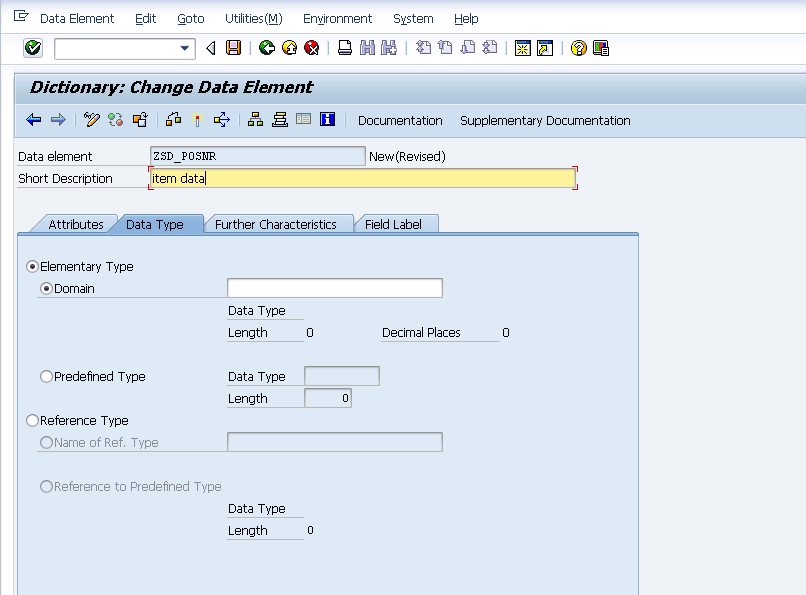Choose the Predefined Type radio button
Screen dimensions: 806x595
pyautogui.click(x=45, y=377)
